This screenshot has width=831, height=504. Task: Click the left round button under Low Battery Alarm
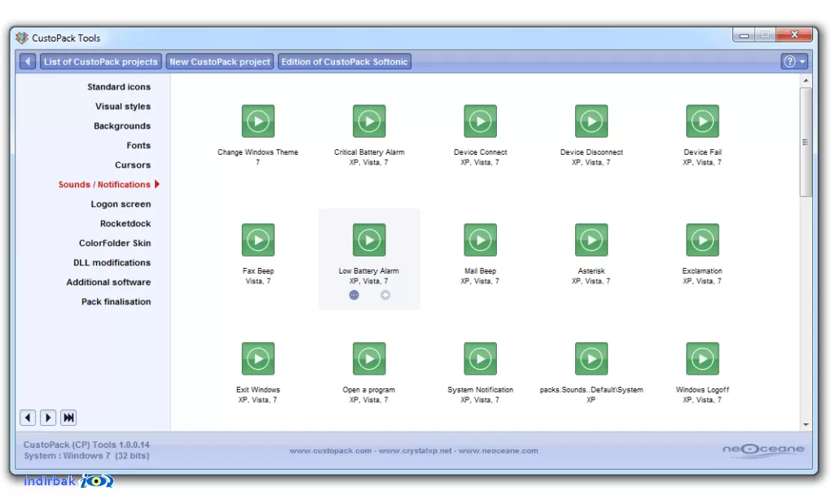coord(354,295)
